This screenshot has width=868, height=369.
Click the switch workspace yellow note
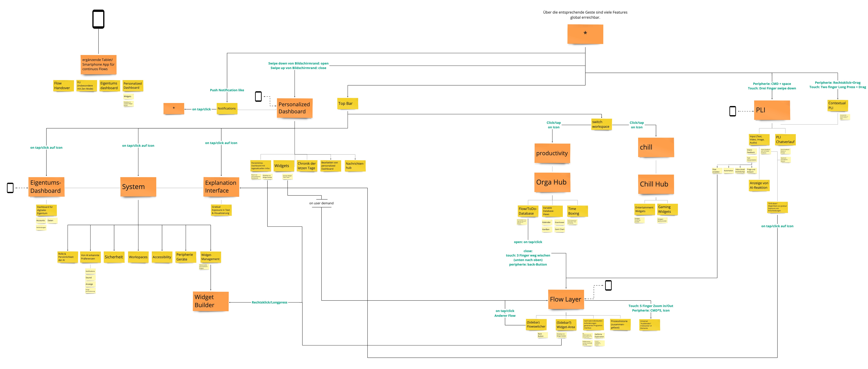click(601, 124)
